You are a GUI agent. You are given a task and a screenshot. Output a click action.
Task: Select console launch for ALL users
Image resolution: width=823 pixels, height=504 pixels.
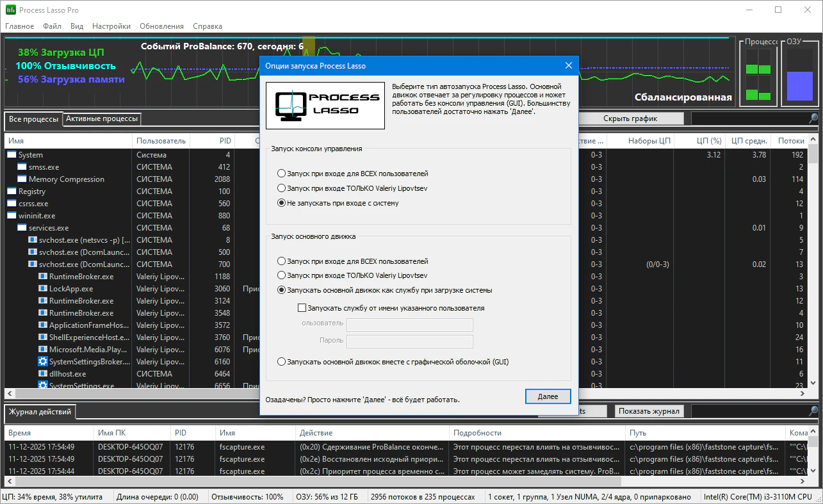coord(282,174)
